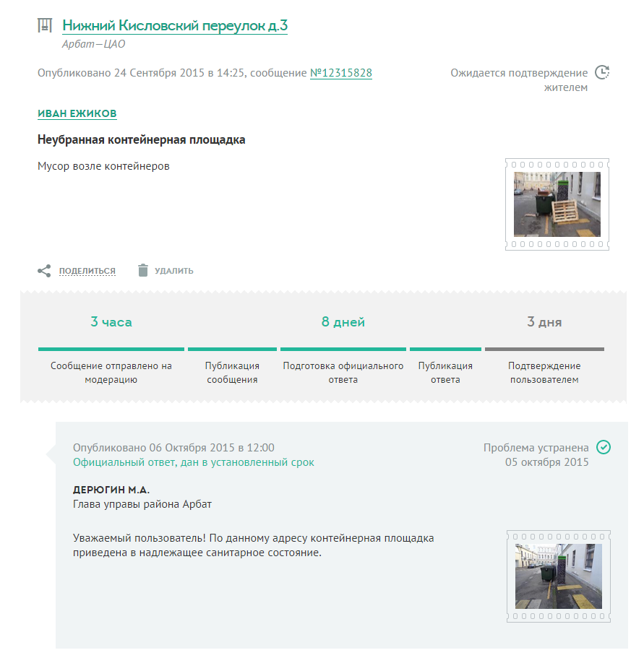Click the Подготовка официального ответа stage bar

(x=343, y=349)
